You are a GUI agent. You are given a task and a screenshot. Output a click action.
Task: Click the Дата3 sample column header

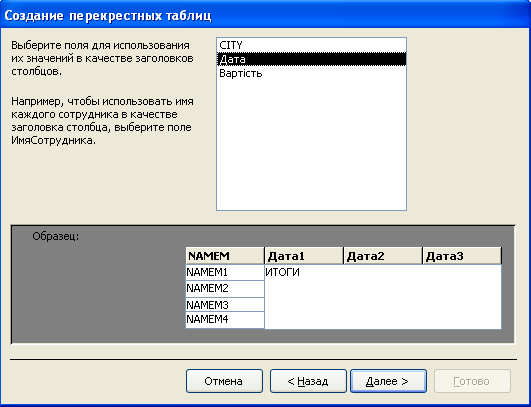[x=462, y=256]
